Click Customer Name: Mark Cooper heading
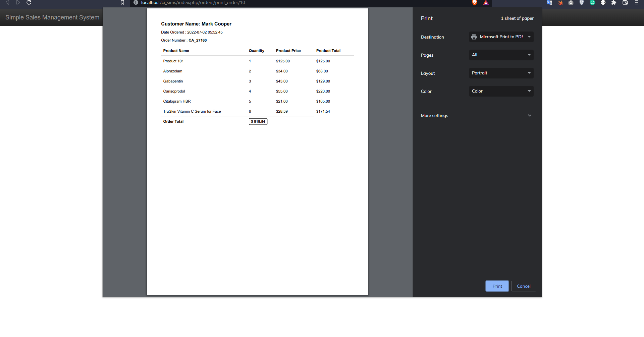The width and height of the screenshot is (644, 337). (x=196, y=24)
